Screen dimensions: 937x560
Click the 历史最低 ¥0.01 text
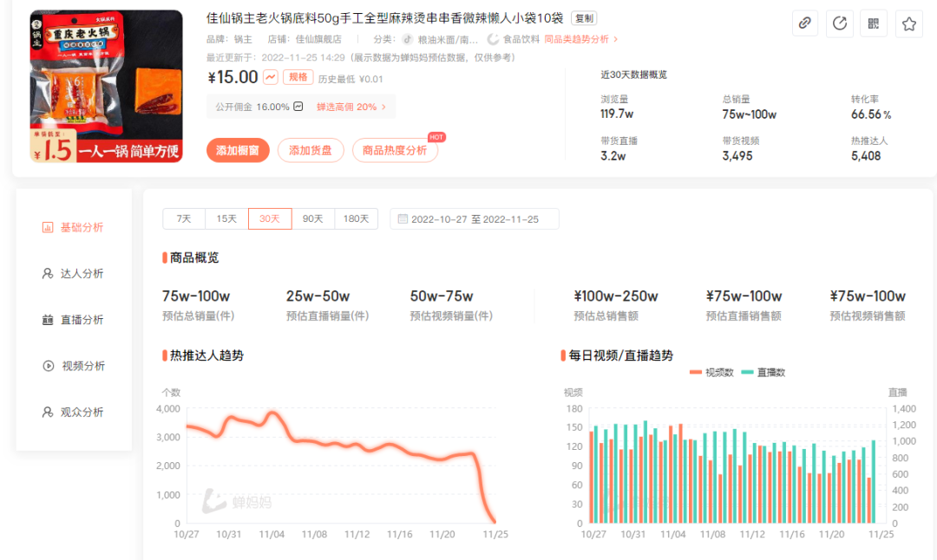tap(351, 79)
